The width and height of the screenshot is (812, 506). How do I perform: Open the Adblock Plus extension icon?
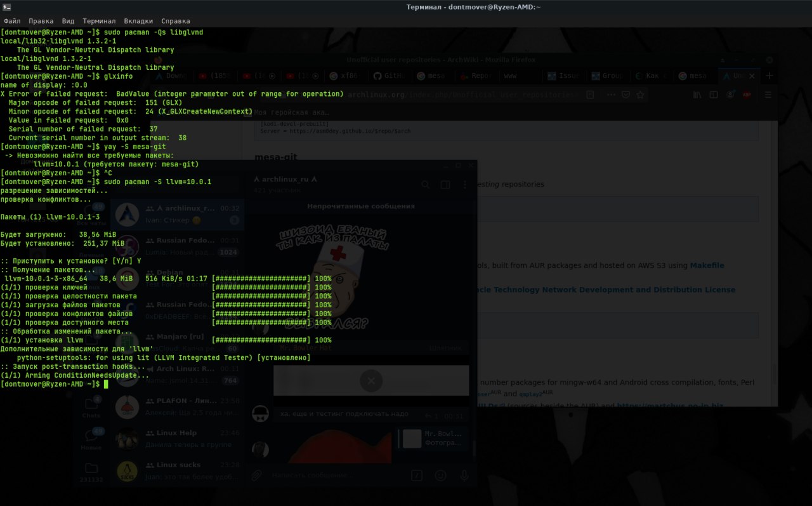(x=747, y=95)
